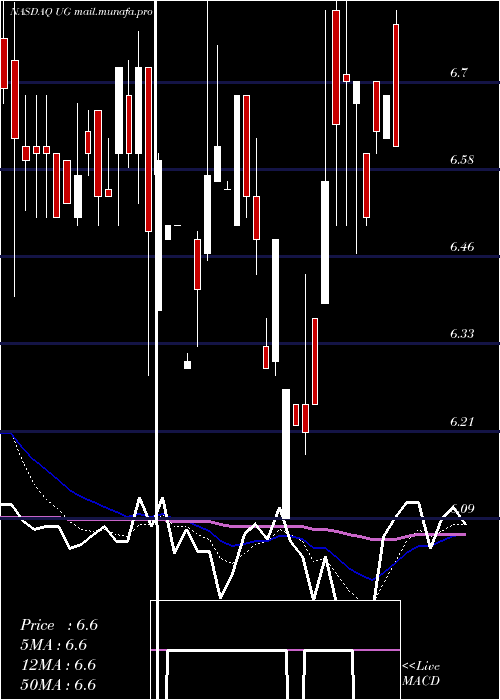Click the NASDAQ UG mail.munafa.pro title
The height and width of the screenshot is (700, 500).
point(81,12)
